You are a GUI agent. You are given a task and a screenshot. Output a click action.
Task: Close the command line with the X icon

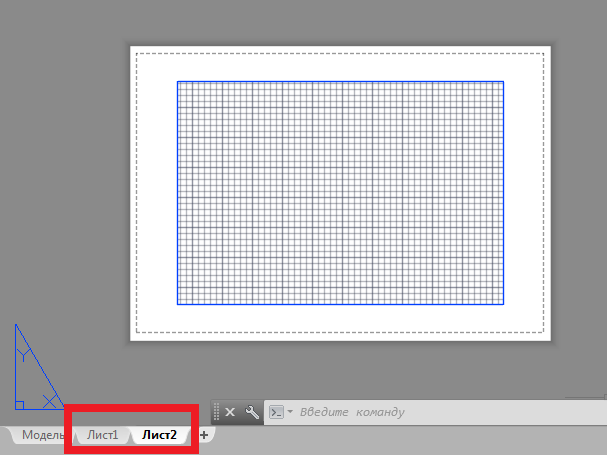click(x=230, y=412)
